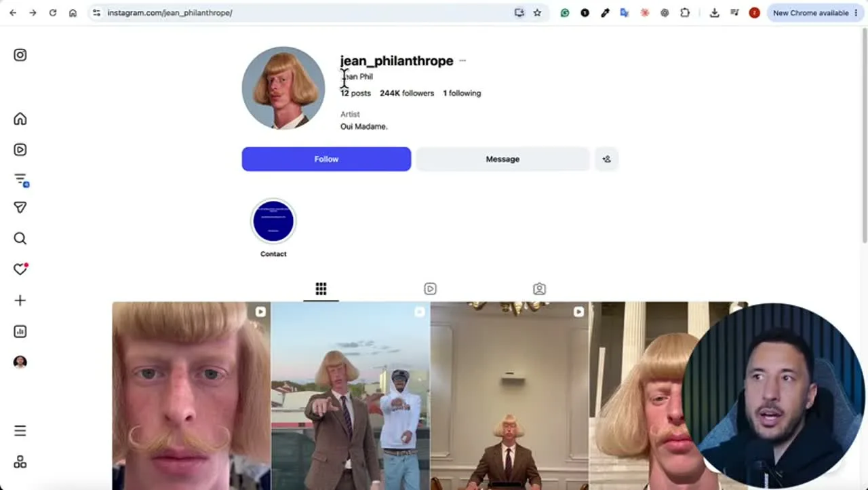The width and height of the screenshot is (868, 490).
Task: Open your own profile avatar in sidebar
Action: pos(20,362)
